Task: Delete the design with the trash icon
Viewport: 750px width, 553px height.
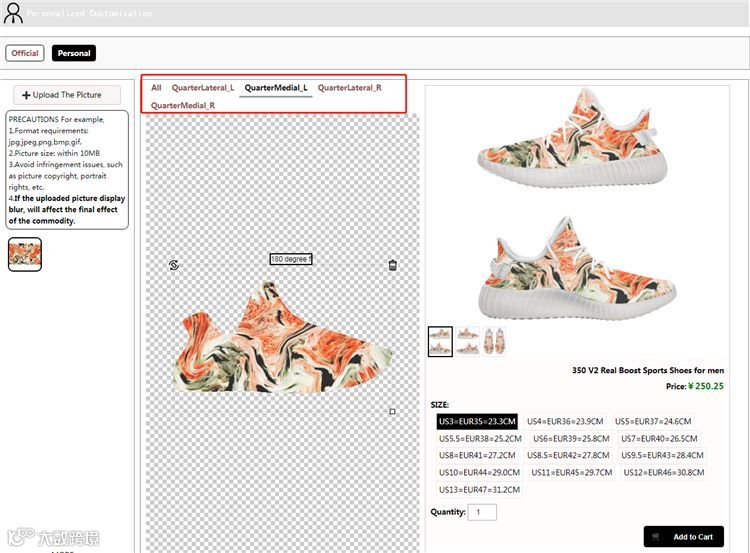Action: (x=393, y=265)
